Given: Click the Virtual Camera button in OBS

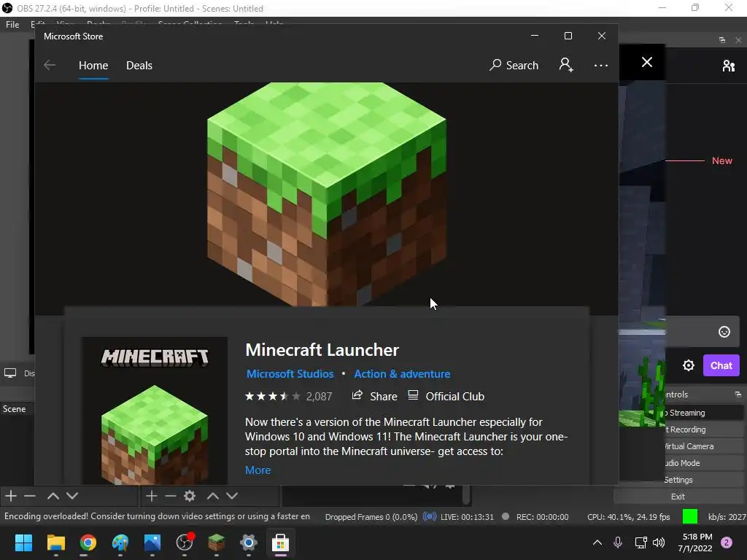Looking at the screenshot, I should (704, 446).
